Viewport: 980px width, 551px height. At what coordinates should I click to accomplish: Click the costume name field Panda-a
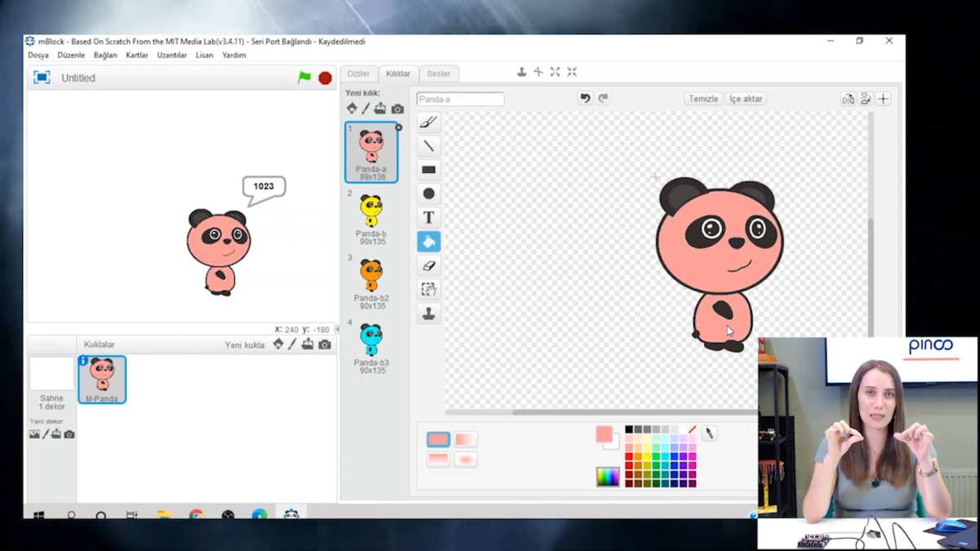461,100
